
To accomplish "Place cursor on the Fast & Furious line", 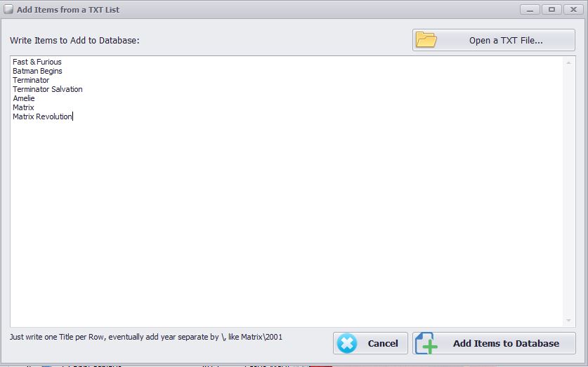I will tap(37, 62).
